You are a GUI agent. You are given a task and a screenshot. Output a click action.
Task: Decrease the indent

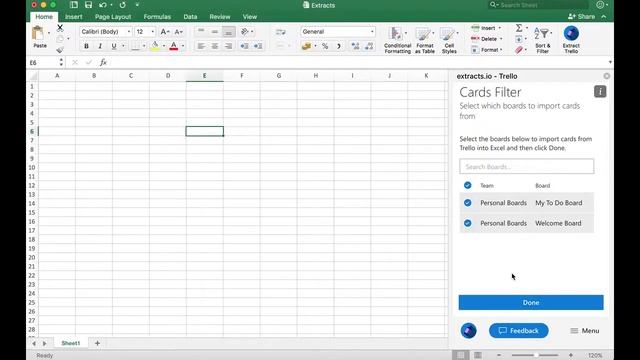tap(244, 46)
